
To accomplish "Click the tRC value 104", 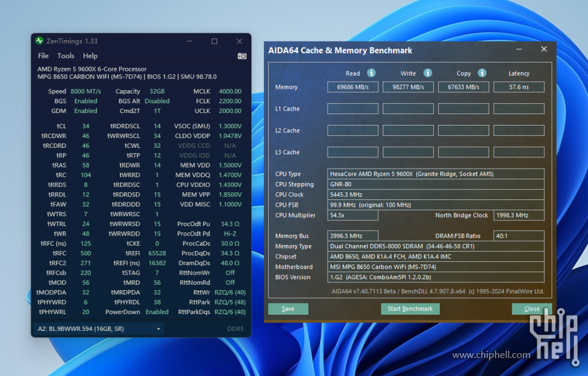I will pos(85,175).
